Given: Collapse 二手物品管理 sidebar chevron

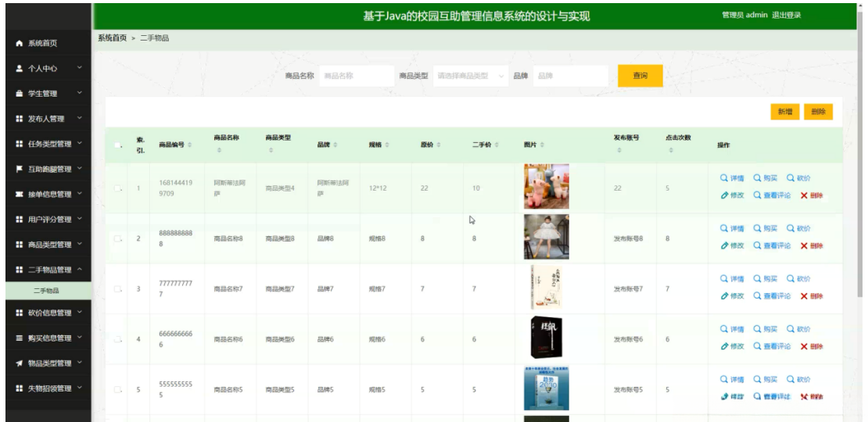Looking at the screenshot, I should (x=79, y=270).
